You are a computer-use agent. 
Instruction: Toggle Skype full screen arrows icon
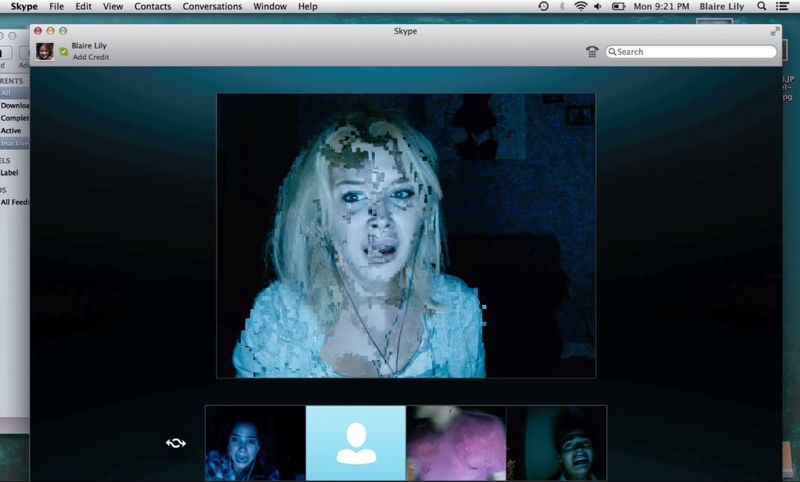[775, 32]
